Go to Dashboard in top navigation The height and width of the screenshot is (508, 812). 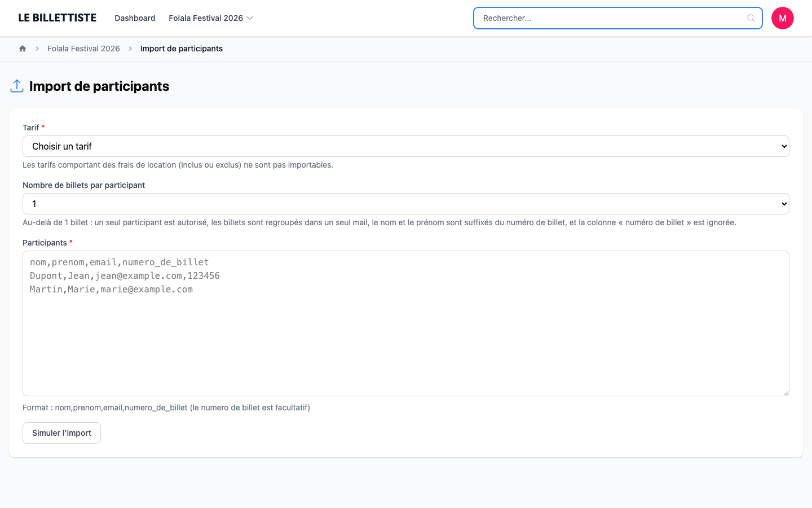(x=135, y=18)
